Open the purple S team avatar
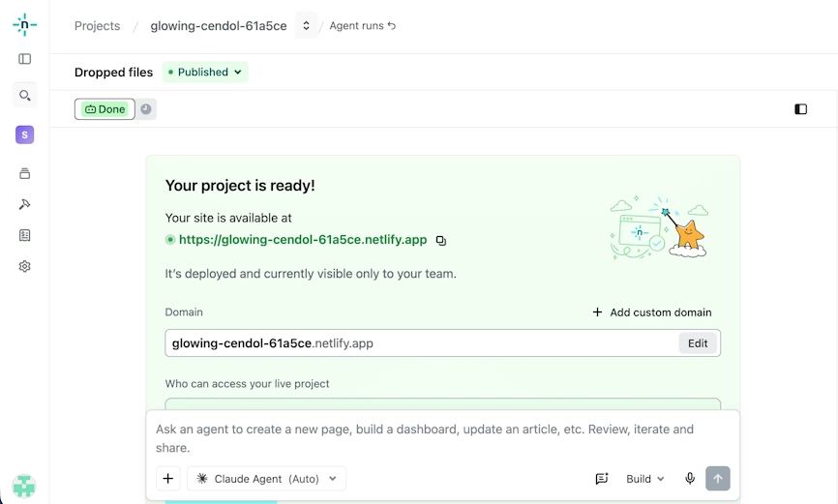Image resolution: width=838 pixels, height=504 pixels. coord(24,134)
